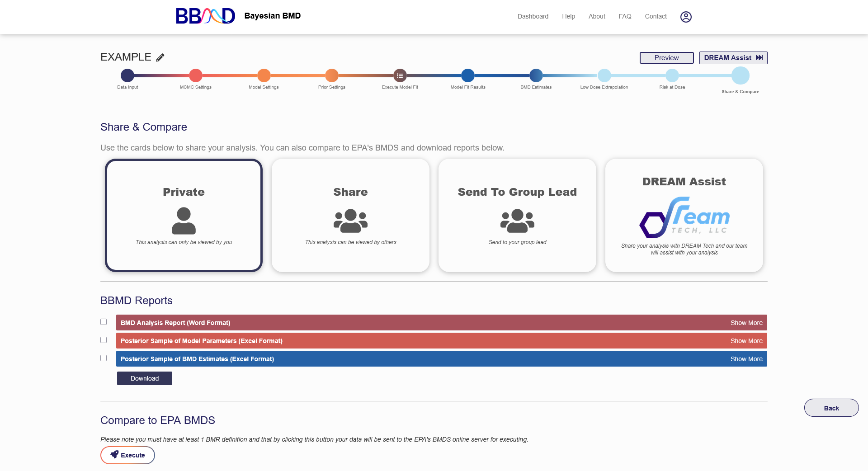Enable Posterior Sample of BMD Estimates checkbox
This screenshot has width=868, height=471.
point(104,358)
